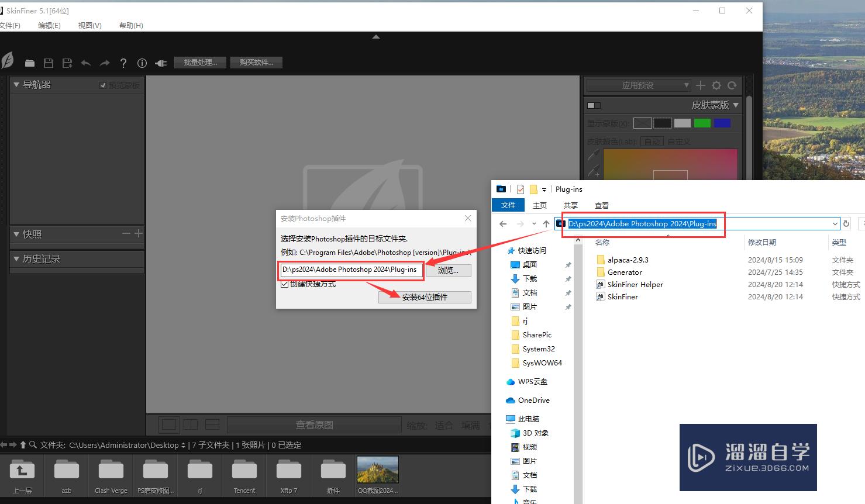
Task: Click the save-as icon with down arrow
Action: [67, 63]
